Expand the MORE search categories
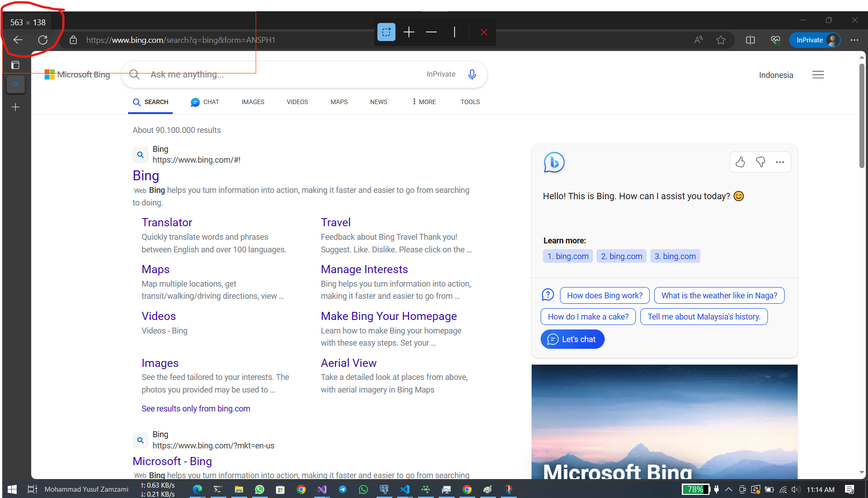Image resolution: width=868 pixels, height=498 pixels. (x=424, y=102)
